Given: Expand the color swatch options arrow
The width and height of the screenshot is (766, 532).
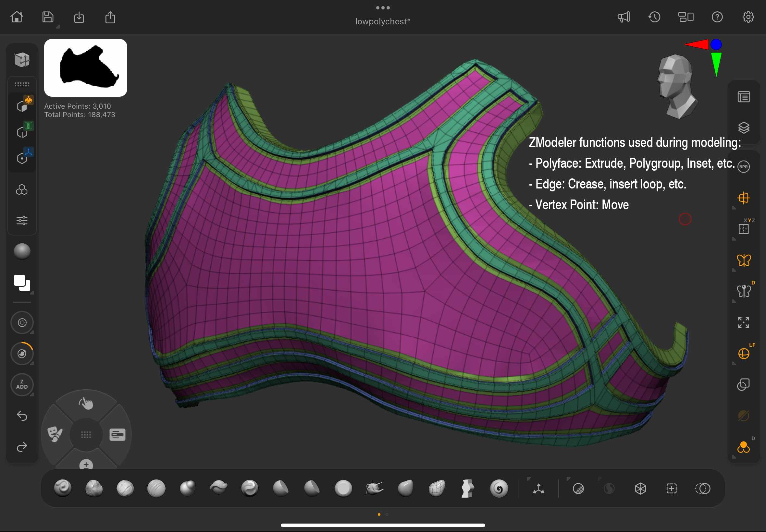Looking at the screenshot, I should click(x=32, y=293).
